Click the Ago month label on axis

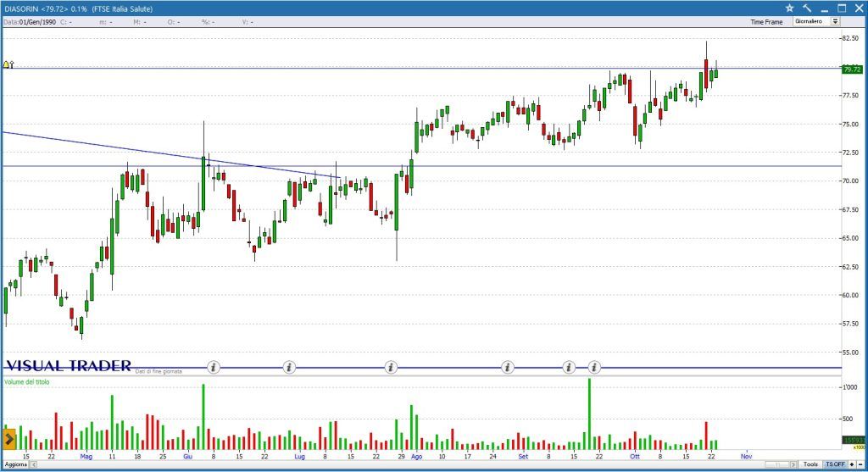point(416,457)
